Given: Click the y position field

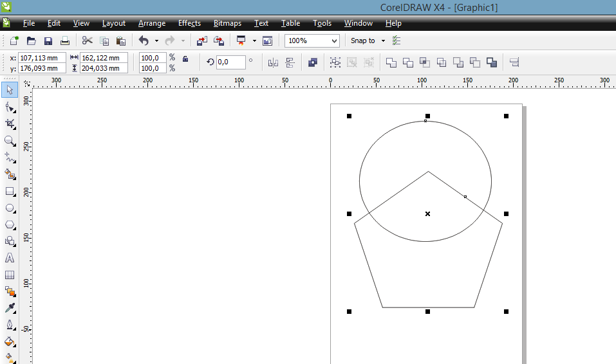Looking at the screenshot, I should 42,68.
